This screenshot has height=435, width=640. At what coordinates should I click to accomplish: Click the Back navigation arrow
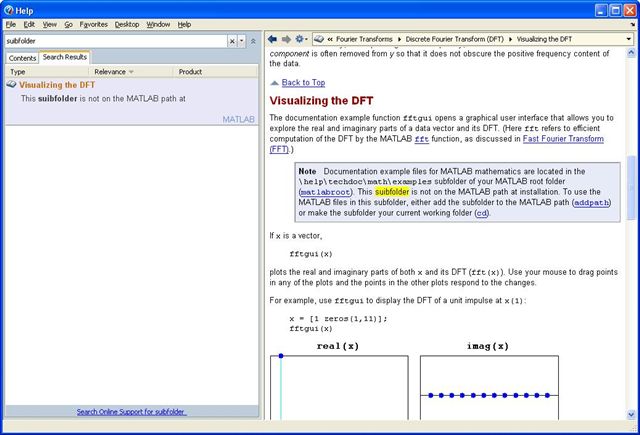[x=272, y=40]
